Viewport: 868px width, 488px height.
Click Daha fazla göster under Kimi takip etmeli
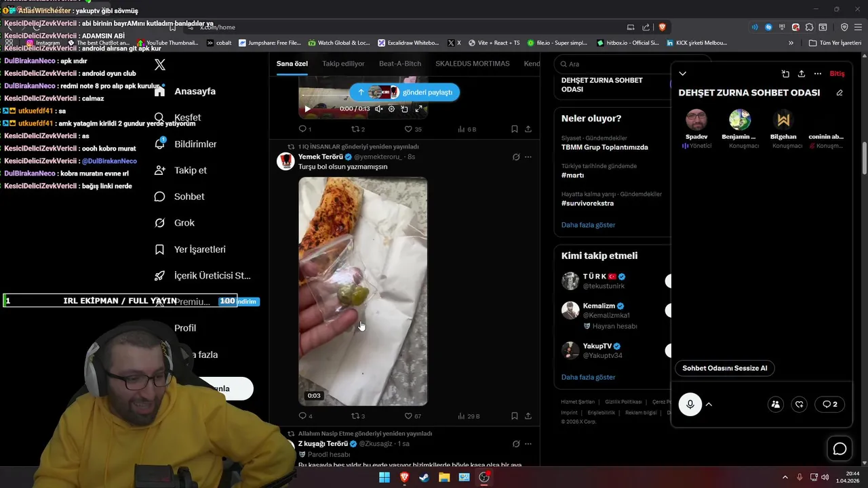[588, 377]
